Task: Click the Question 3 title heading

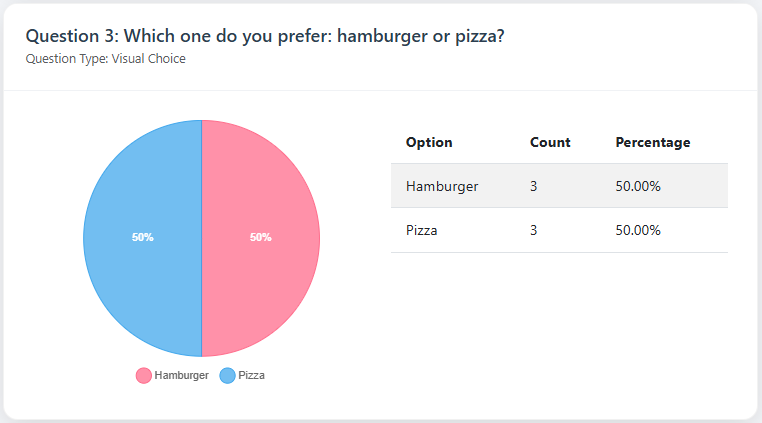Action: click(265, 36)
